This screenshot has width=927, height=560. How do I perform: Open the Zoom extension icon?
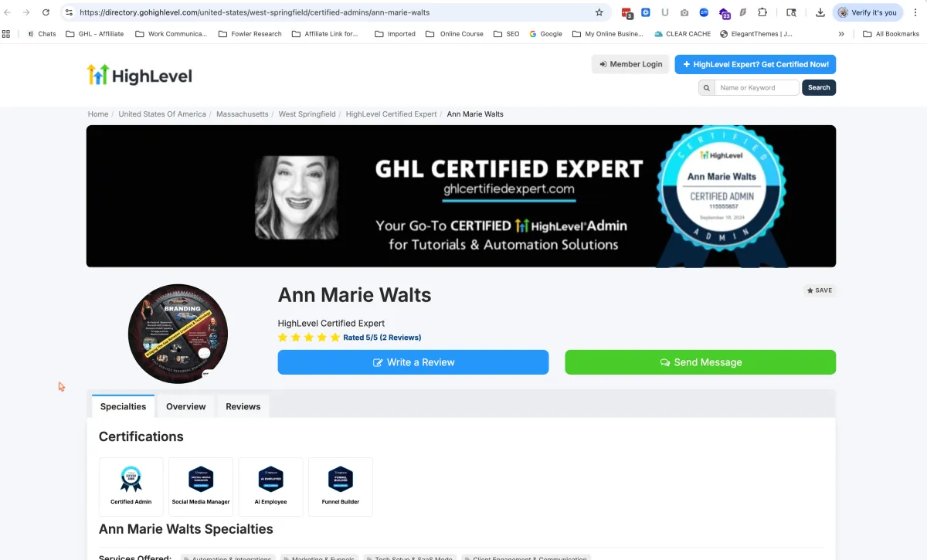[x=704, y=12]
